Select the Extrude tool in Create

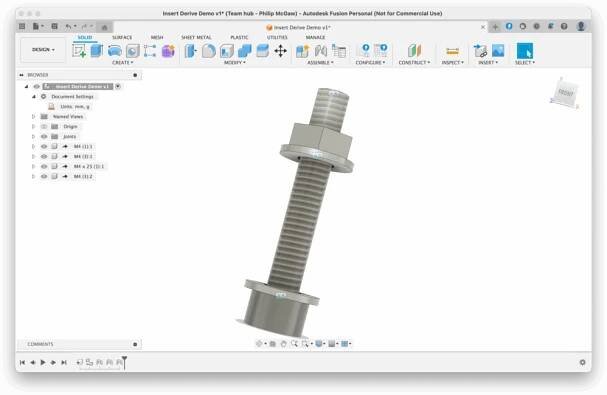point(97,51)
